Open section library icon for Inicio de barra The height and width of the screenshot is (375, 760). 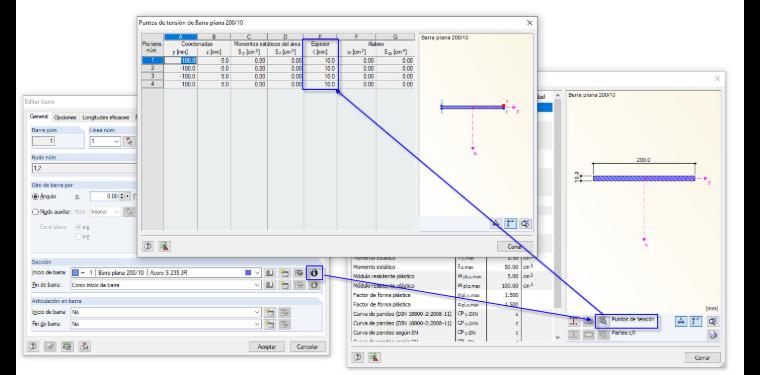pyautogui.click(x=269, y=273)
